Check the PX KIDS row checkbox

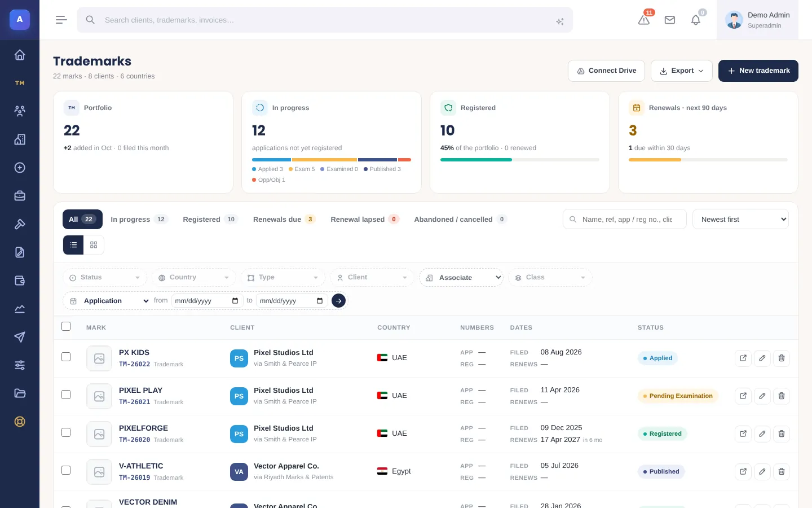[x=66, y=357]
